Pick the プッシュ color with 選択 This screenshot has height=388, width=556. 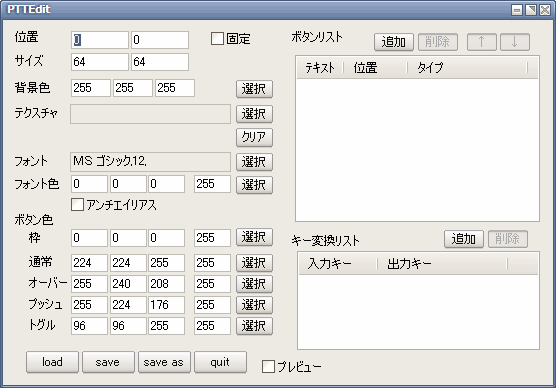click(254, 305)
